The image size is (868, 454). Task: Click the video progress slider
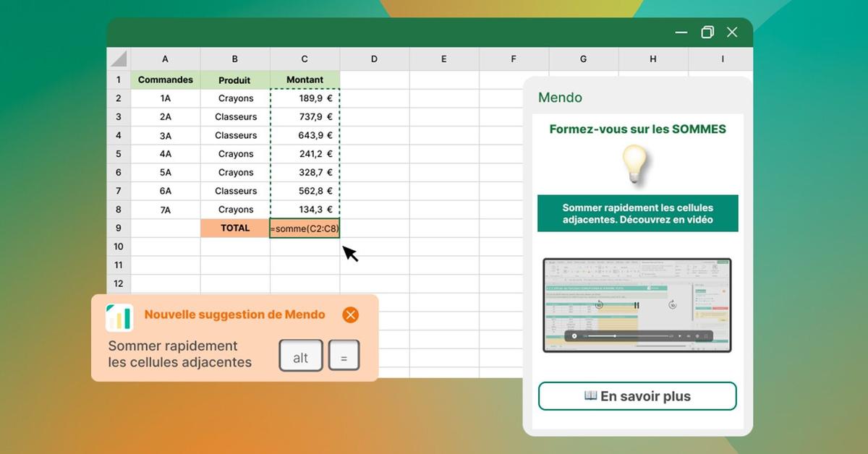tap(615, 336)
